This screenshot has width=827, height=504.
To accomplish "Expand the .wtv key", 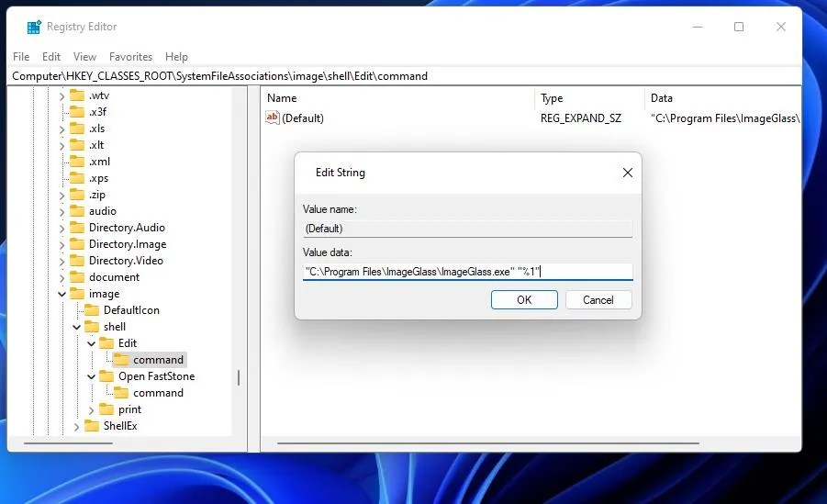I will click(x=61, y=96).
